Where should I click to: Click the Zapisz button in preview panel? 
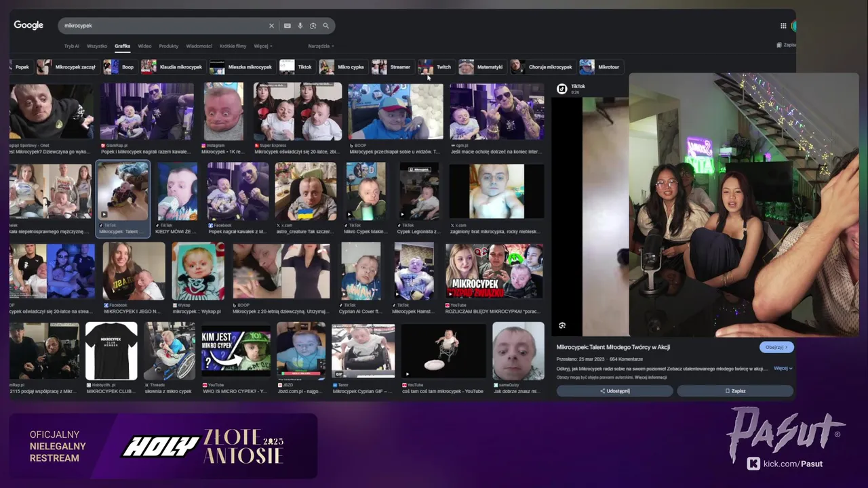[x=735, y=391]
